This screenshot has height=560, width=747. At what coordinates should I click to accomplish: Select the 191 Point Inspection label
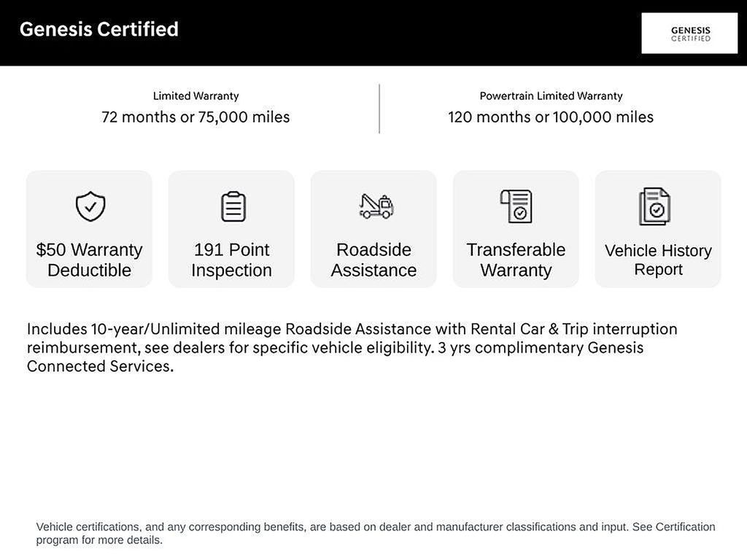tap(231, 260)
